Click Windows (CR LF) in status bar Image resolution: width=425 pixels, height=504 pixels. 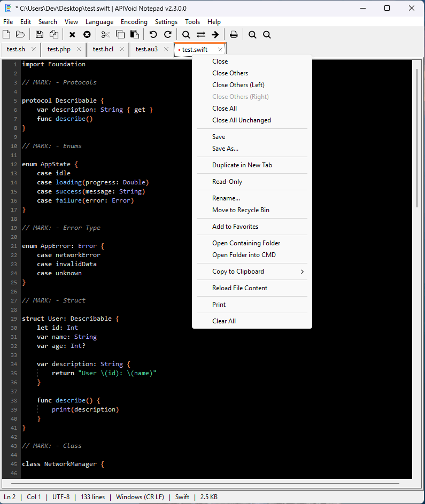(x=140, y=497)
